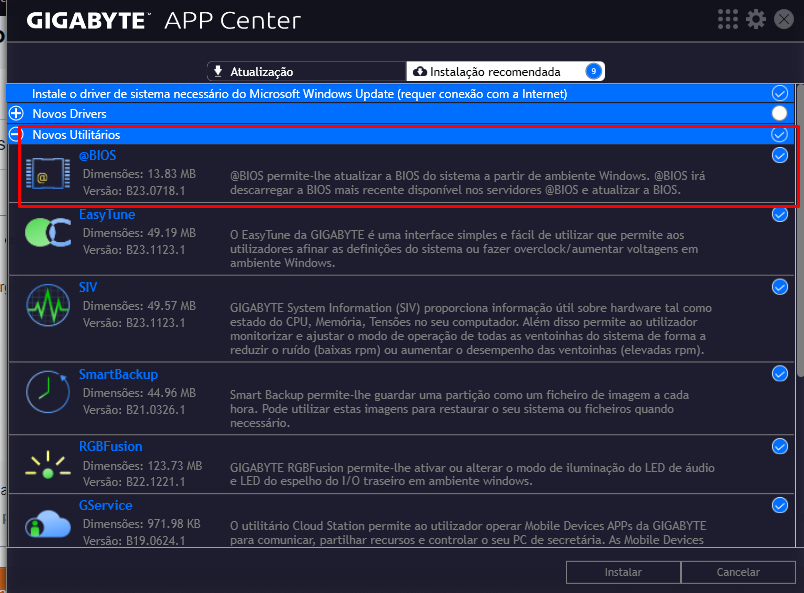Click the SIV title link

tap(88, 287)
